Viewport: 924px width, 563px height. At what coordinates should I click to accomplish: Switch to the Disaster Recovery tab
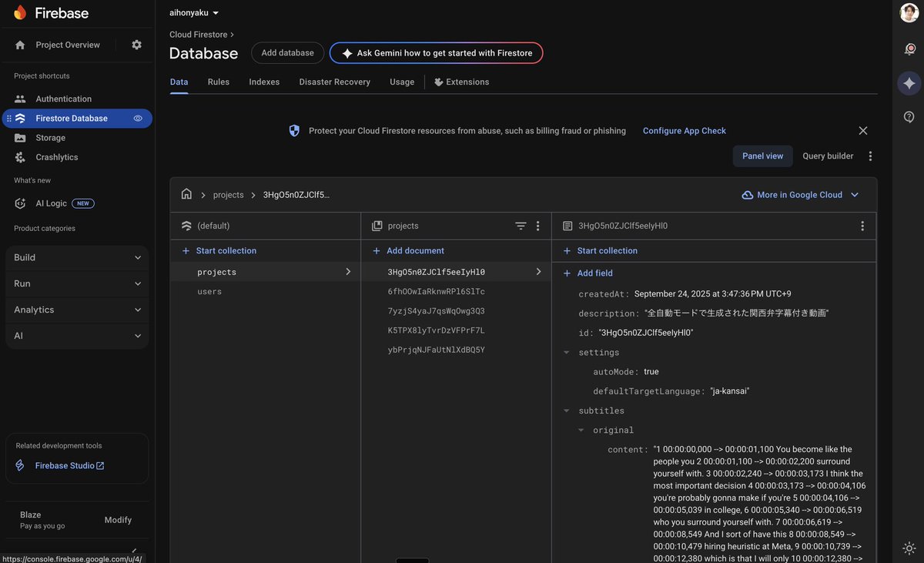point(335,82)
